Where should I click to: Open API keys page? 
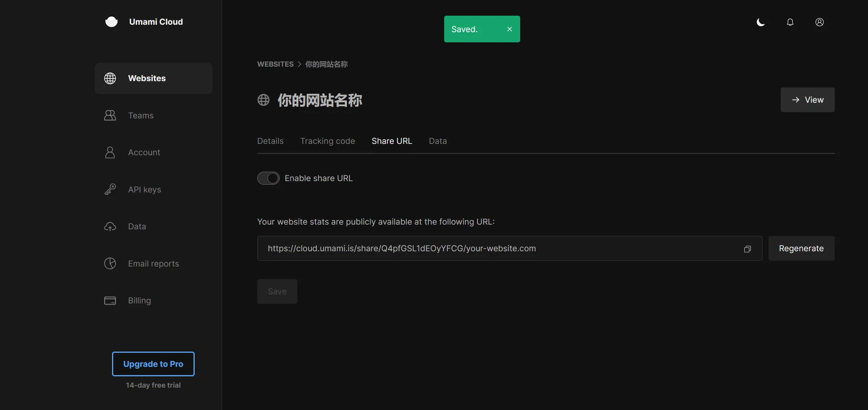coord(144,190)
